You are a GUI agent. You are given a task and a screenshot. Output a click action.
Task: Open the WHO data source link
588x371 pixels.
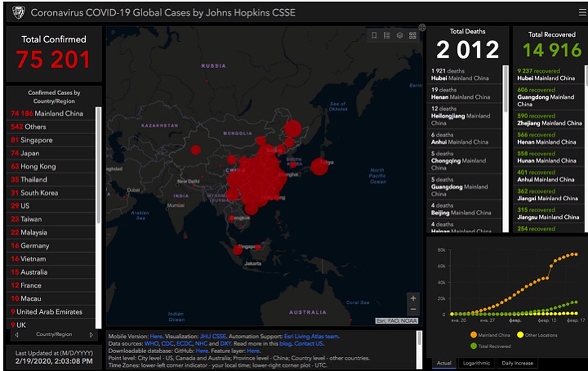151,343
